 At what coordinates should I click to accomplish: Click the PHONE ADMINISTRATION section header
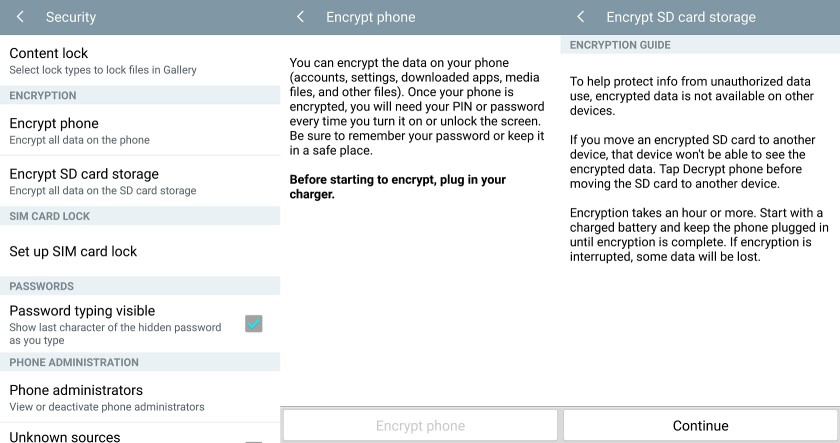point(74,362)
